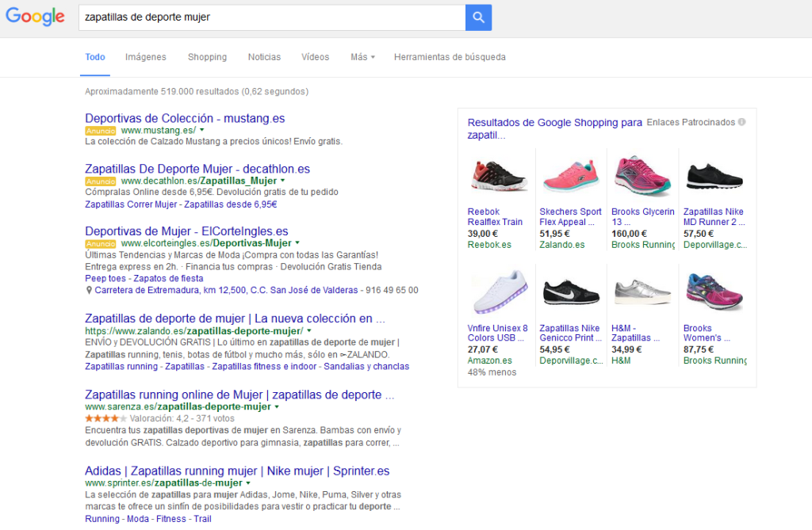812x530 pixels.
Task: Click the Google logo
Action: pyautogui.click(x=35, y=17)
